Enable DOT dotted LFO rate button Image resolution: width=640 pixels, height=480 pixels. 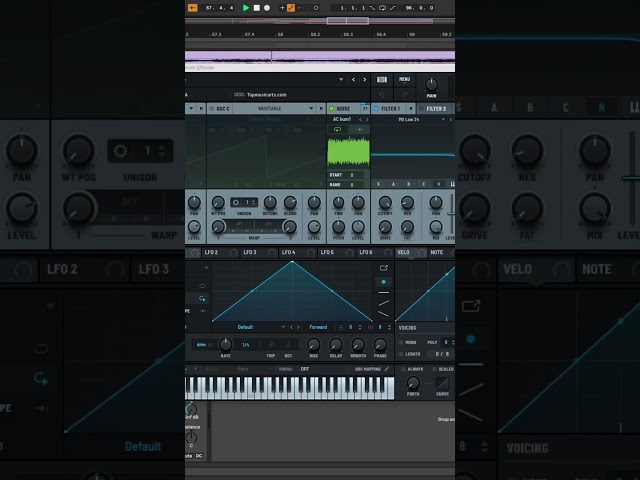(x=288, y=345)
